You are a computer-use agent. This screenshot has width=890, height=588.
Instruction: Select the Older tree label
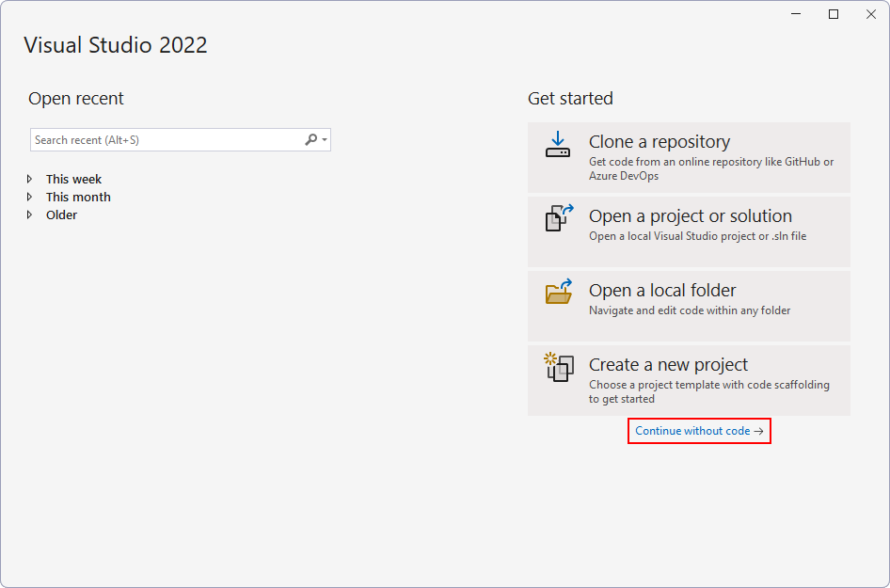coord(61,215)
